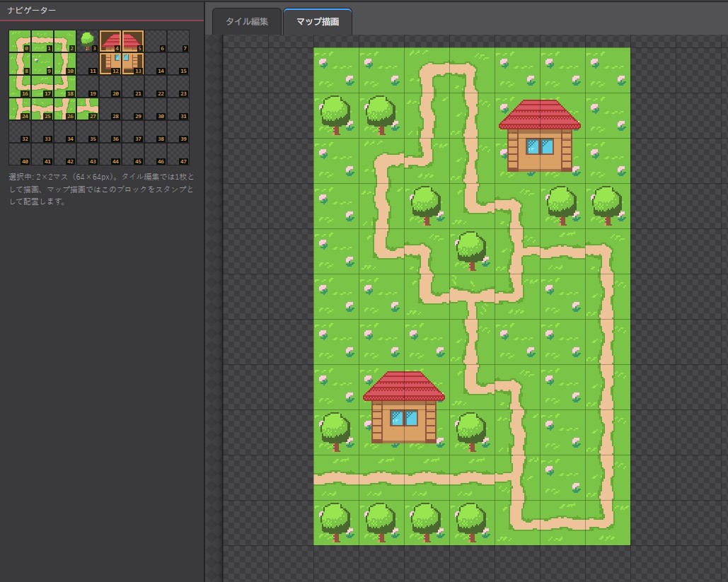Choose empty palette slot 30
The height and width of the screenshot is (582, 728).
(x=156, y=109)
